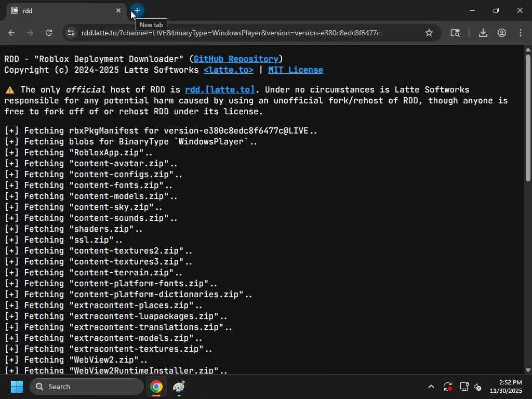View site information next to the URL
Viewport: 532px width, 399px height.
71,33
